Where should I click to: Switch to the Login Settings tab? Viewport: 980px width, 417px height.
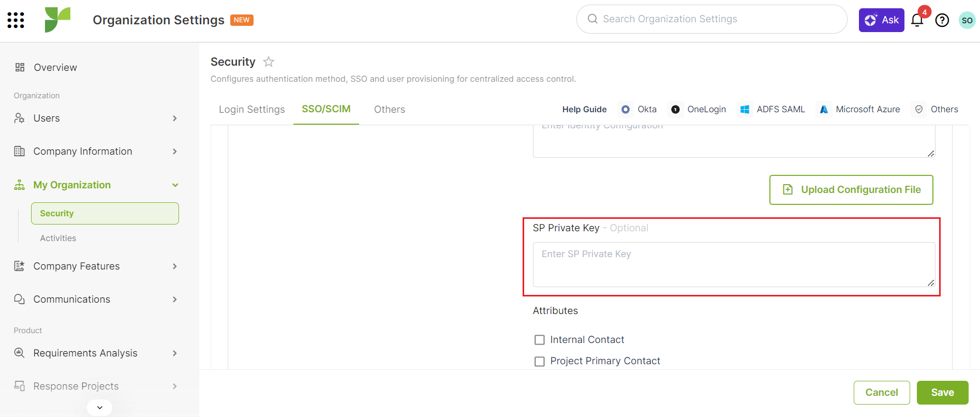[252, 109]
